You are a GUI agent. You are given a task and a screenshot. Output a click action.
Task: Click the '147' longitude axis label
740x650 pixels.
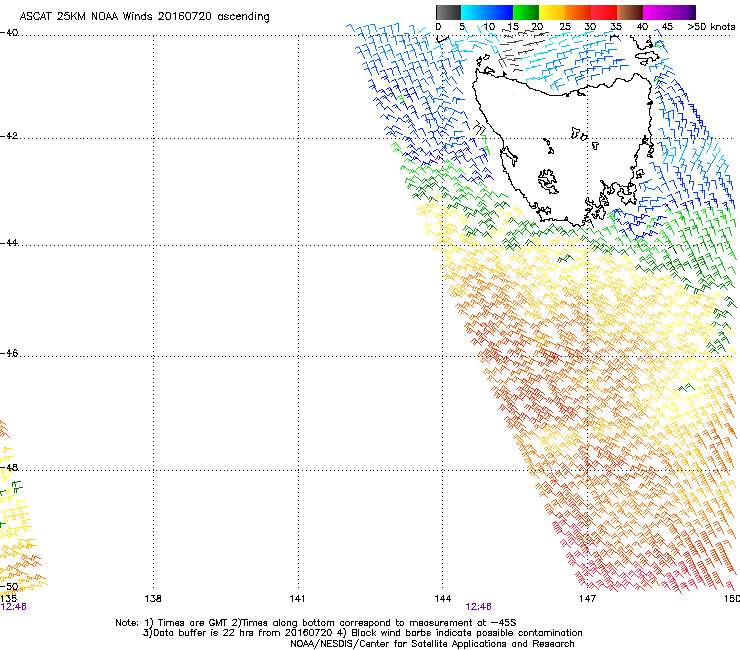588,599
